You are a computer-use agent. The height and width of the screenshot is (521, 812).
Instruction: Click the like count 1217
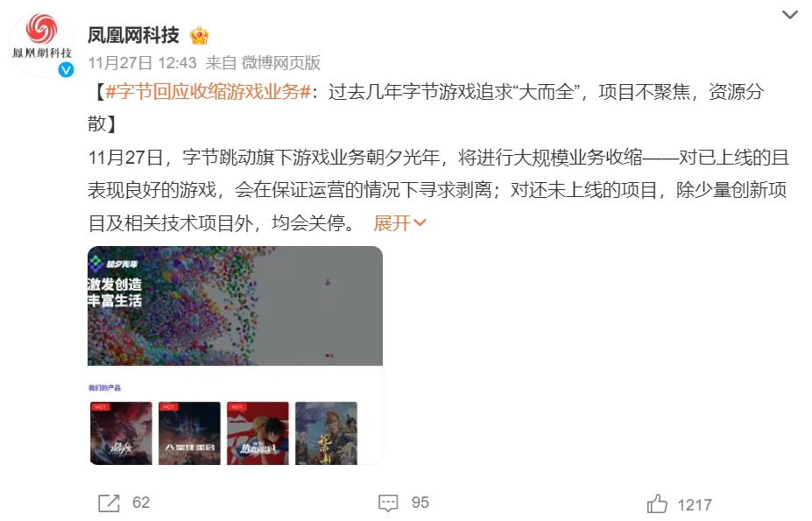(695, 504)
